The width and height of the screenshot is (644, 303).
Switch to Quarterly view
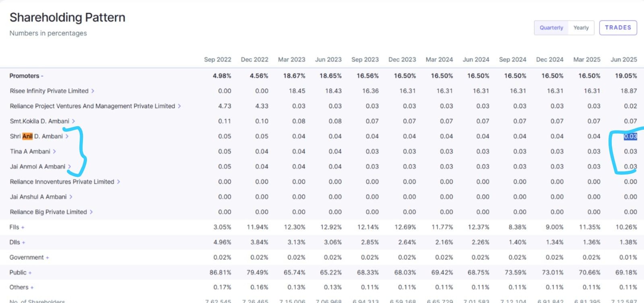tap(551, 28)
